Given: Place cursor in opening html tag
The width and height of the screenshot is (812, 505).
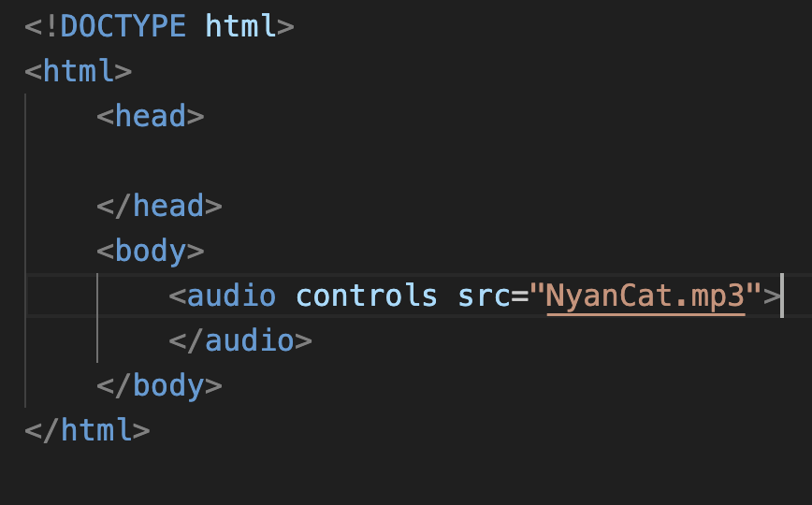Looking at the screenshot, I should [79, 71].
